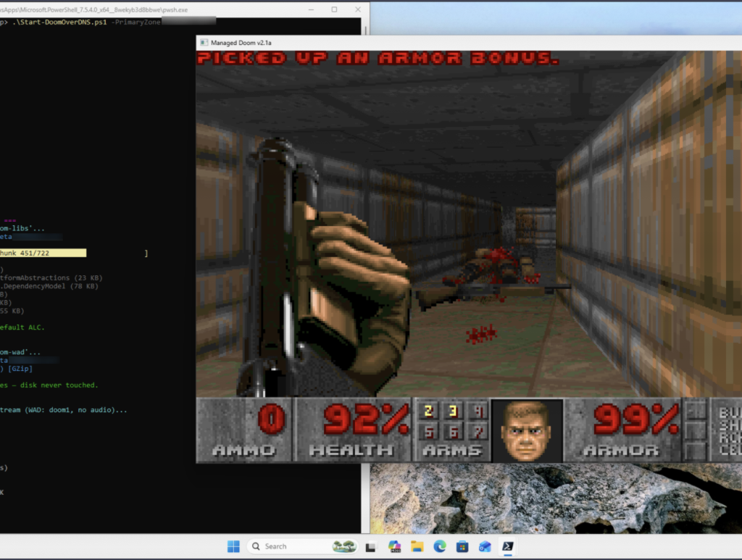Screen dimensions: 742x560
Task: Click the Managed Doom window title icon
Action: [204, 43]
